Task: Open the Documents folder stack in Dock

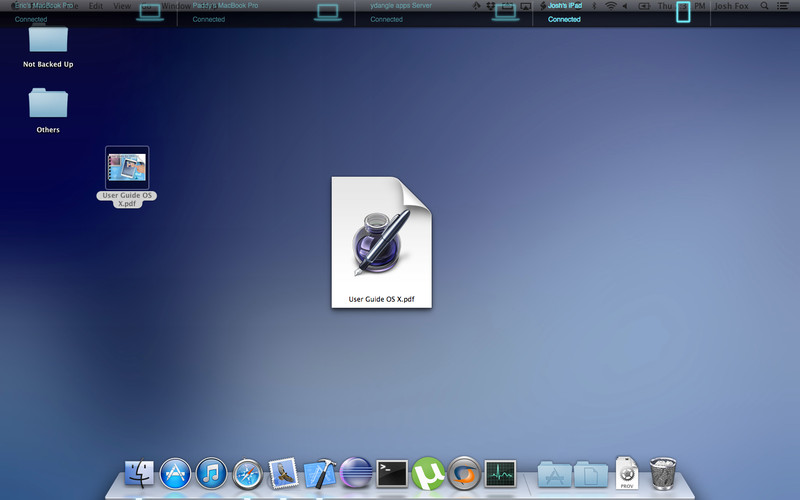Action: (591, 474)
